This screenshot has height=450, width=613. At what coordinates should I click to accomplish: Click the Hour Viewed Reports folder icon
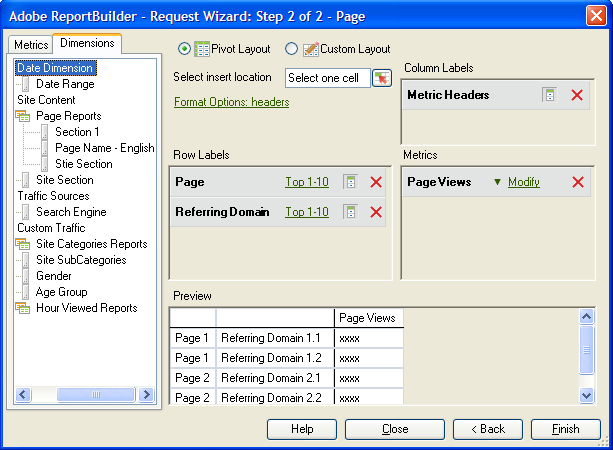point(23,308)
